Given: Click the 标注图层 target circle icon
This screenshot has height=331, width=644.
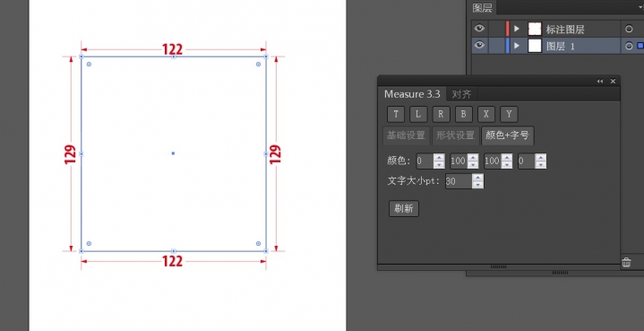Looking at the screenshot, I should [x=629, y=29].
